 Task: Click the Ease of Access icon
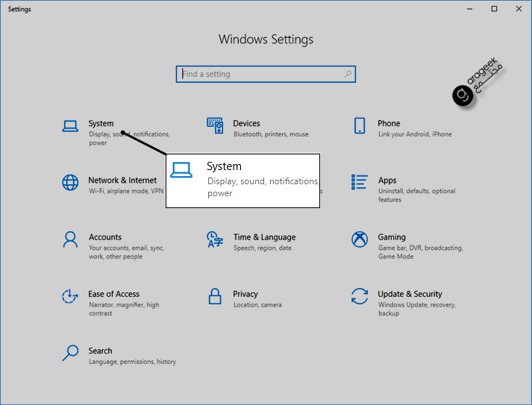point(70,296)
